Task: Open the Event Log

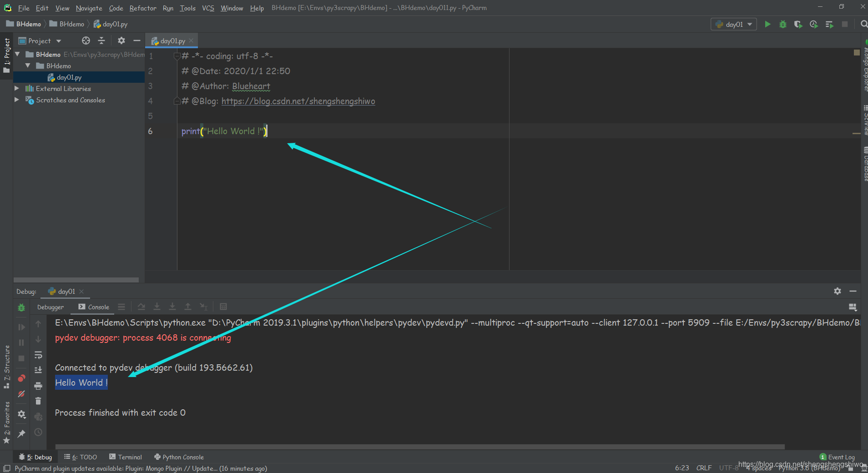Action: pyautogui.click(x=837, y=457)
